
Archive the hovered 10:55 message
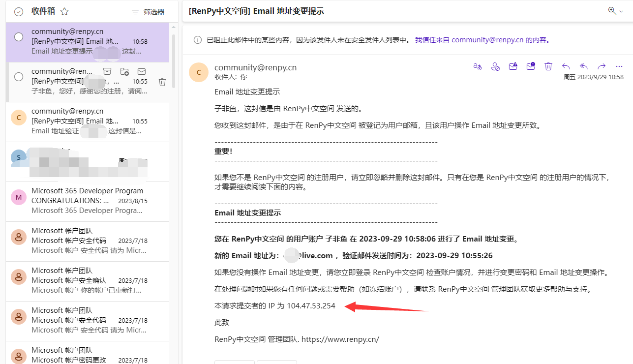point(107,71)
